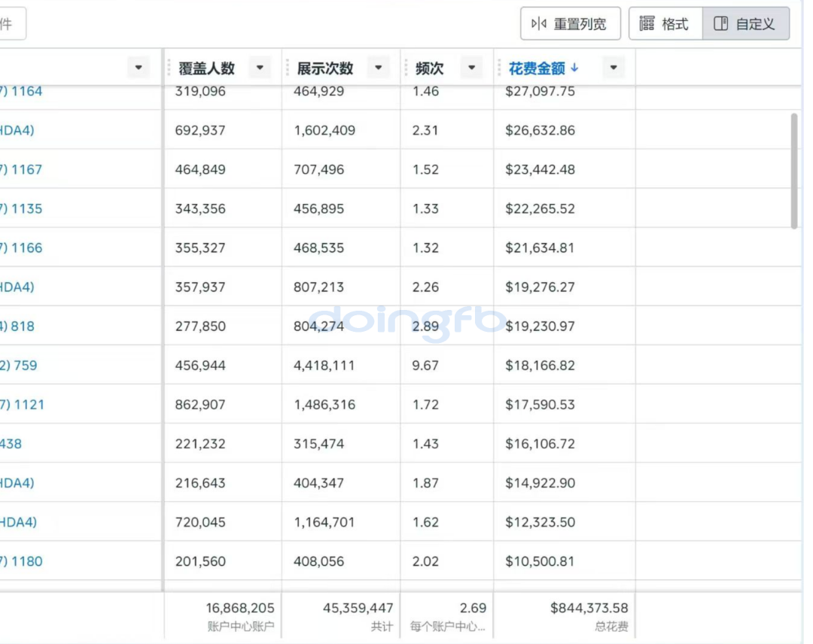
Task: Open the campaign link ending in 1164
Action: click(23, 91)
